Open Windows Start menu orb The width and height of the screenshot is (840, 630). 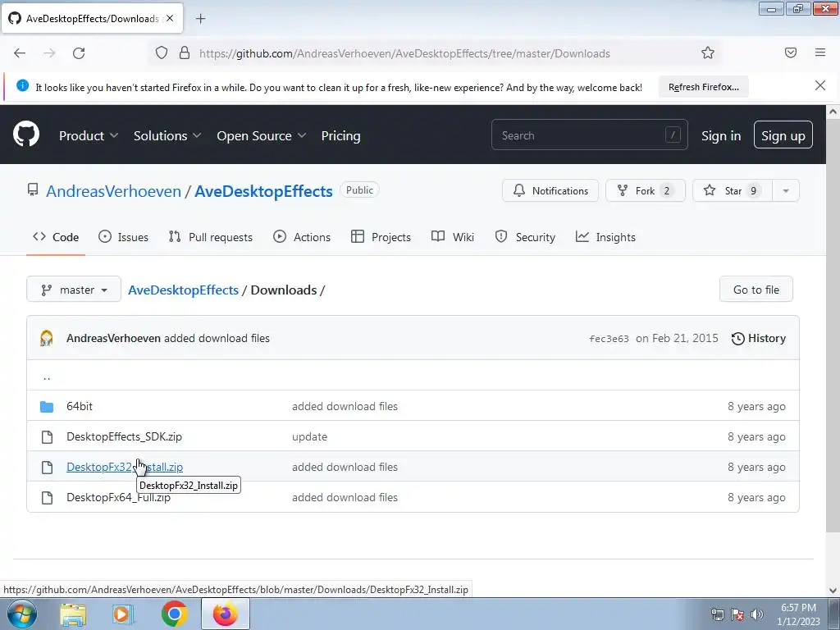tap(22, 614)
